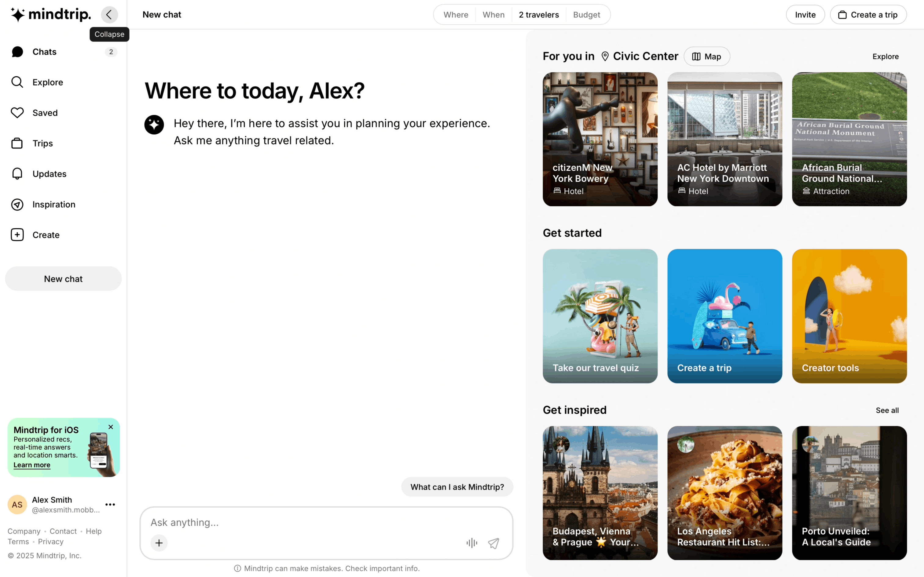Open the Saved heart item in the sidebar
This screenshot has width=924, height=577.
point(17,113)
